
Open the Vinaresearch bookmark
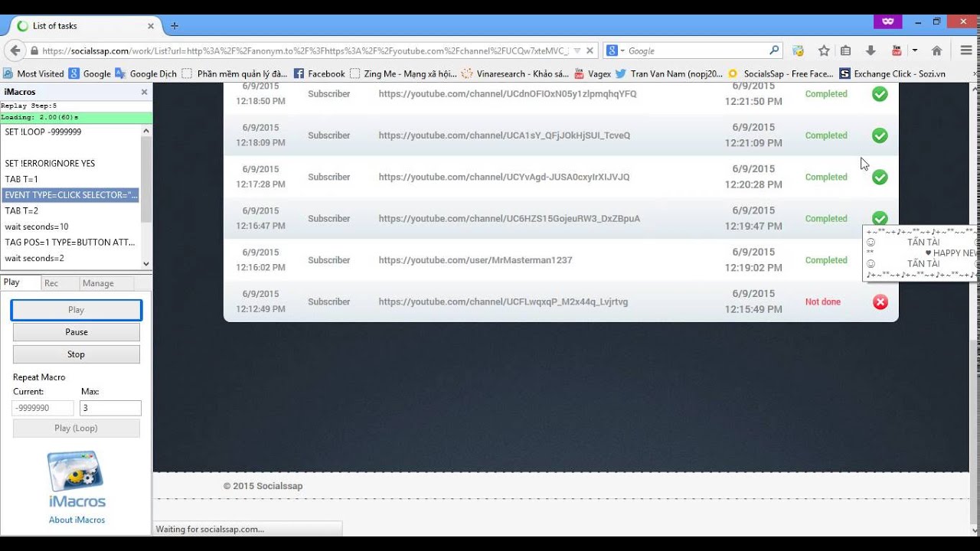pos(514,73)
